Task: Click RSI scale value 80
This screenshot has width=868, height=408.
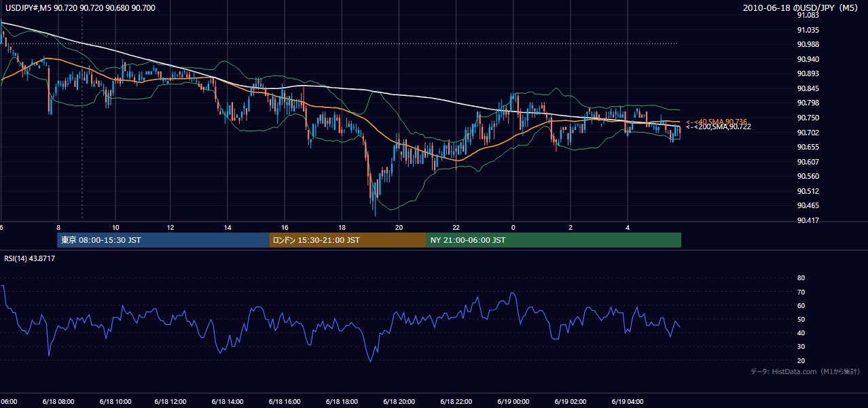Action: coord(801,278)
